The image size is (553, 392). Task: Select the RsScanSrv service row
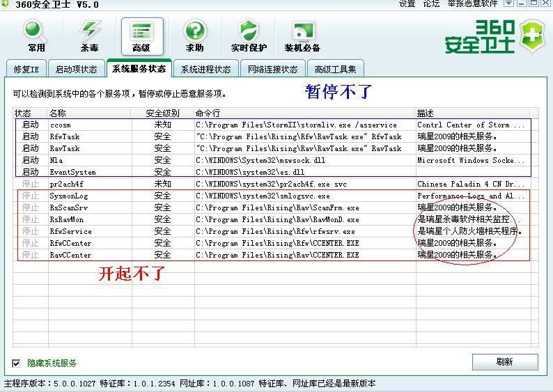coord(273,207)
